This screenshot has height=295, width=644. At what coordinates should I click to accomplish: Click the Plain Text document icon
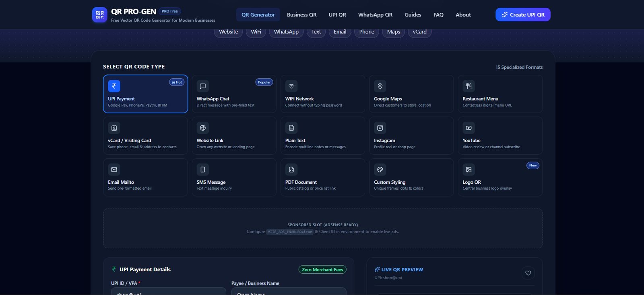coord(291,128)
